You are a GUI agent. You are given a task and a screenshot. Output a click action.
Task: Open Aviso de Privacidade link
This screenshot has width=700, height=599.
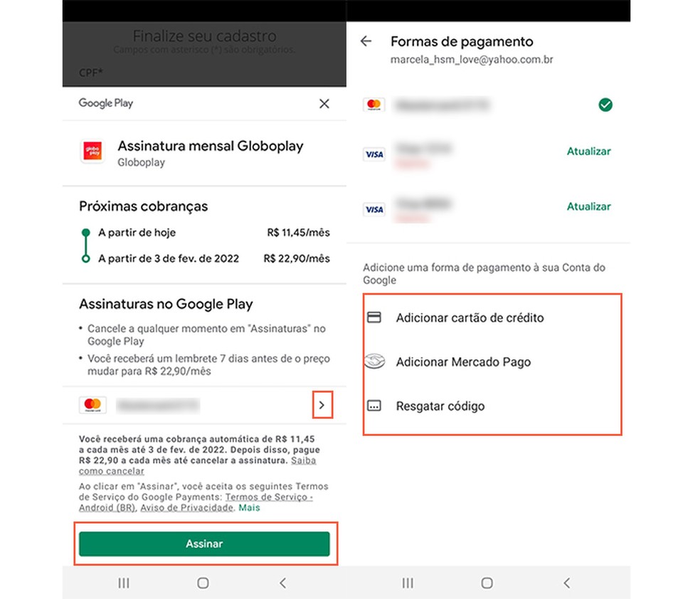click(x=186, y=507)
